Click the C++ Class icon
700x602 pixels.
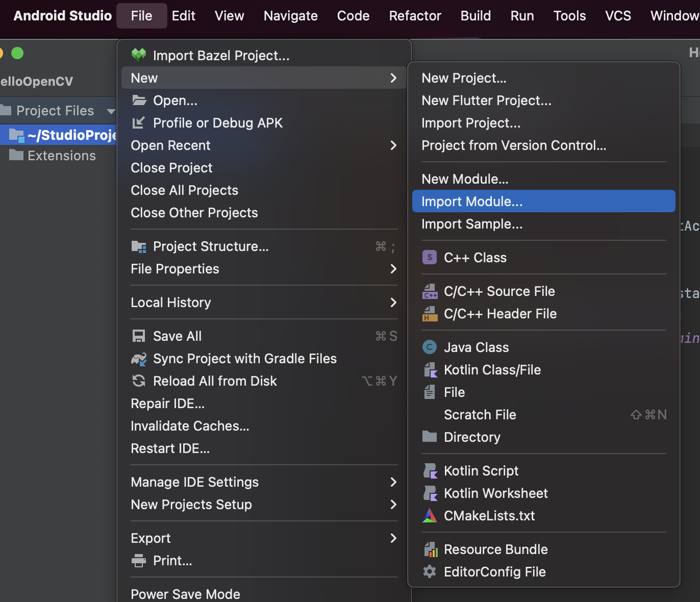430,258
